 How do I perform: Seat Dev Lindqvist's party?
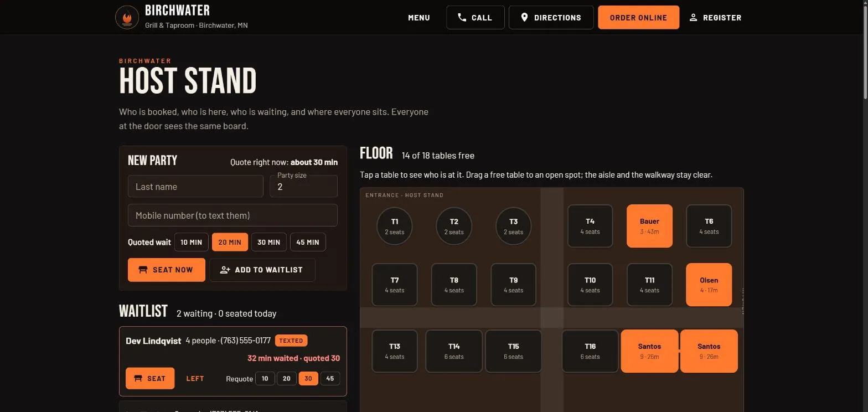pyautogui.click(x=150, y=378)
